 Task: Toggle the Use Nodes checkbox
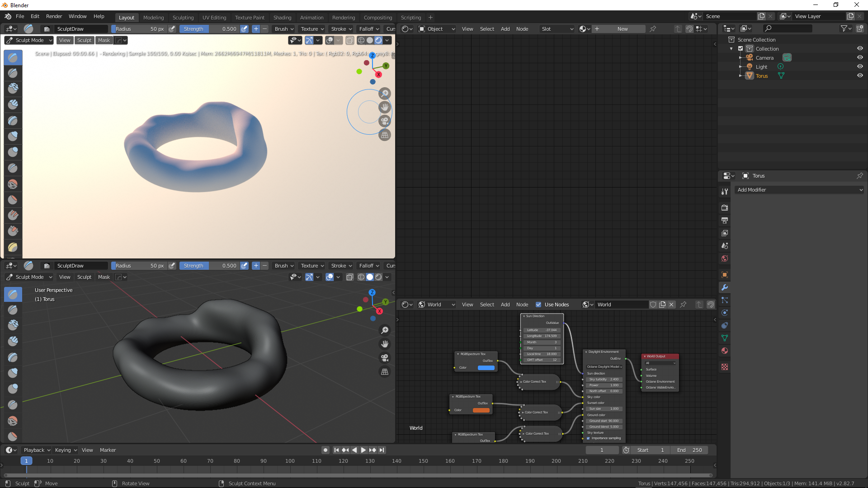pos(538,305)
